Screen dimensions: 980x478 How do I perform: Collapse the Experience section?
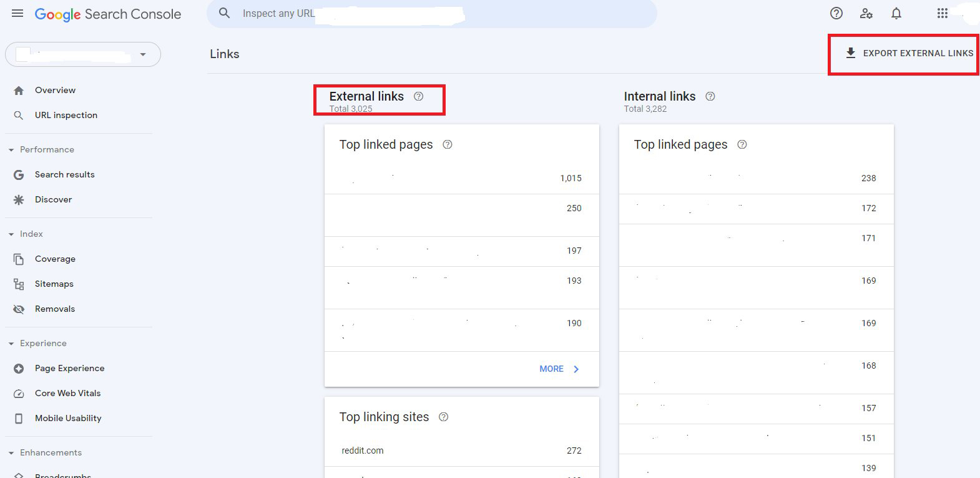[11, 344]
